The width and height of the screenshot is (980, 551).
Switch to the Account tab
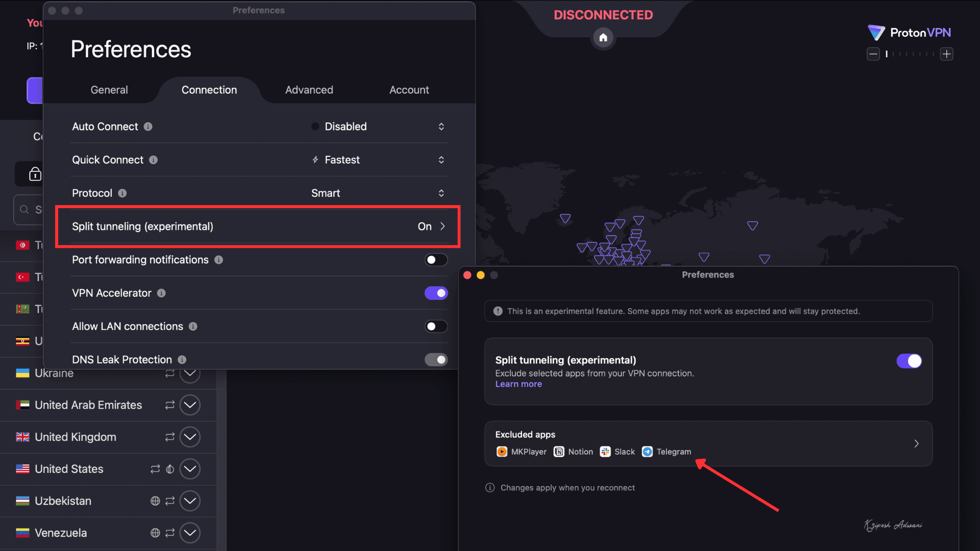click(x=409, y=90)
